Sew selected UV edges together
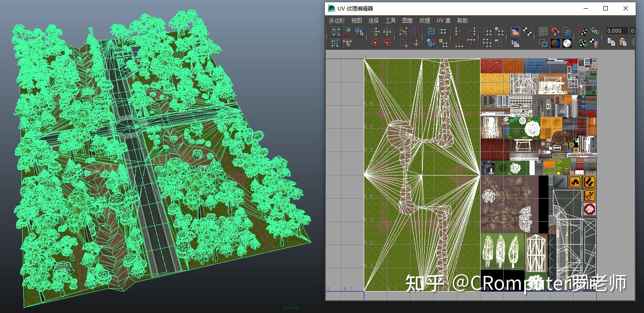Screen dimensions: 644x313 (x=415, y=31)
